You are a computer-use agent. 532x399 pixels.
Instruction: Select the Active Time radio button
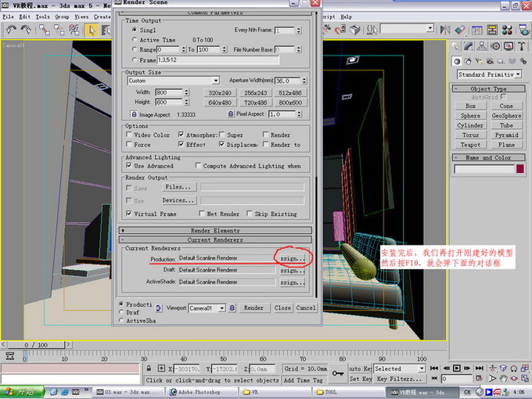[x=135, y=40]
